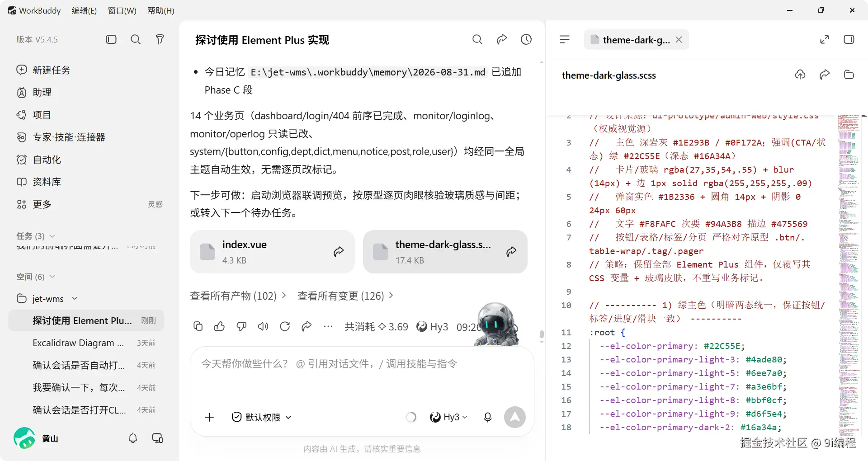Image resolution: width=868 pixels, height=461 pixels.
Task: Expand preview panel to fullscreen
Action: click(x=825, y=40)
